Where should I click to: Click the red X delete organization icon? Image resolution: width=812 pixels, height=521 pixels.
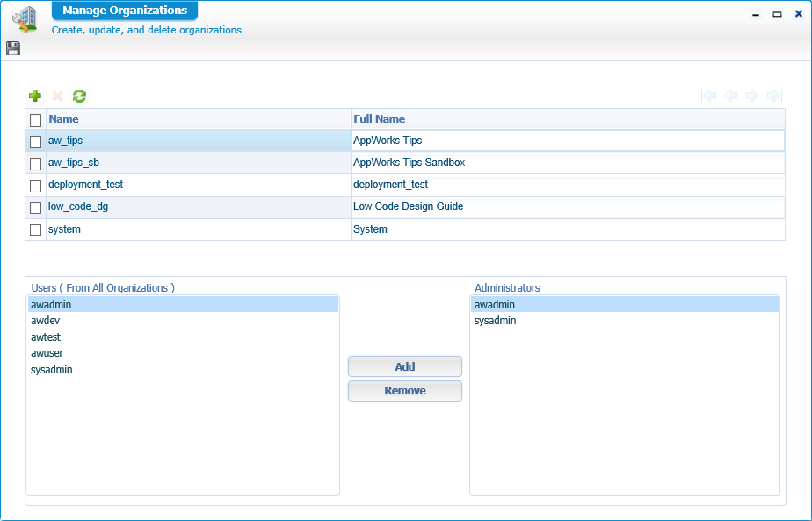[x=57, y=96]
